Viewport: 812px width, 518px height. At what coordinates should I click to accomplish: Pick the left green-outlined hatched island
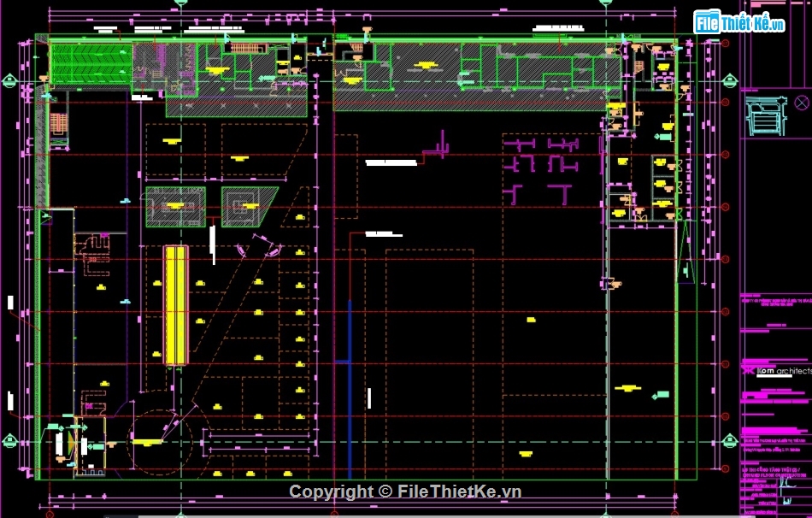coord(175,207)
